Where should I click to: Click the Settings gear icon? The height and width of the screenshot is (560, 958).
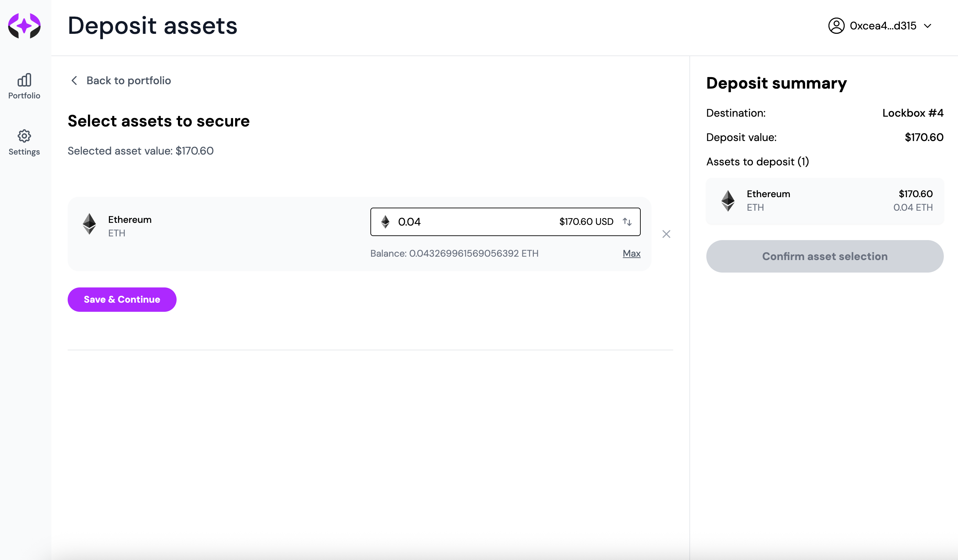coord(24,136)
